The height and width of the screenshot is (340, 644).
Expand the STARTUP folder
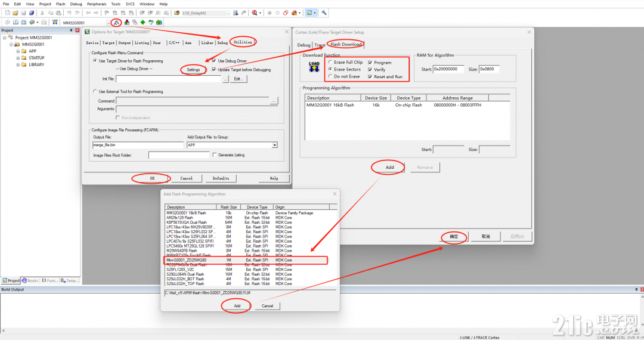click(x=18, y=58)
